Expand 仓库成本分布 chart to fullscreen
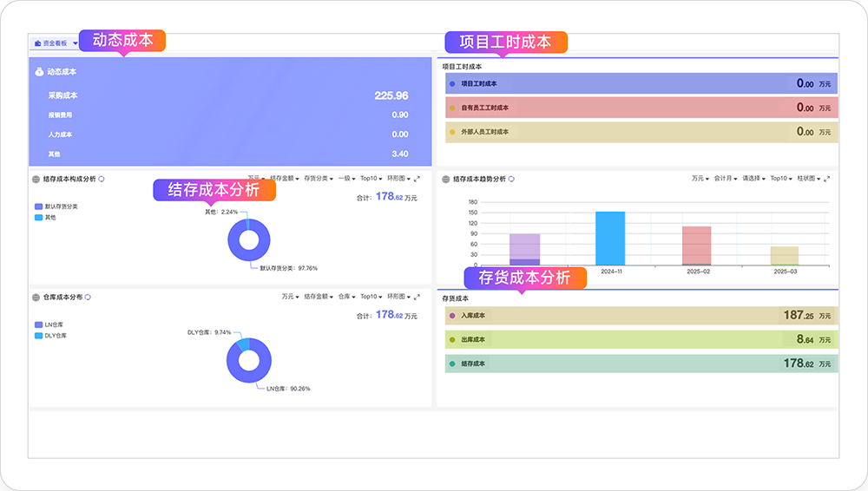Image resolution: width=868 pixels, height=491 pixels. (417, 297)
